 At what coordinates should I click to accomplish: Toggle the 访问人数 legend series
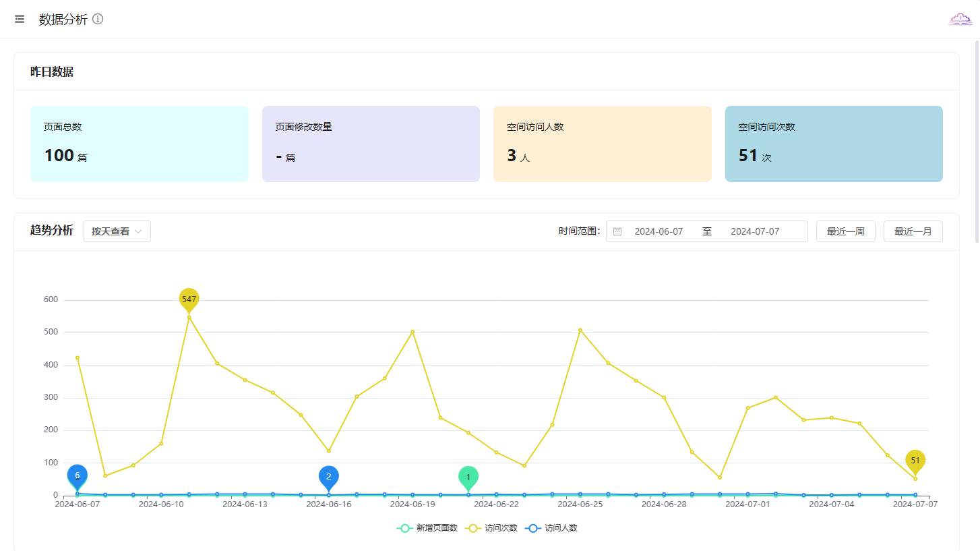pyautogui.click(x=551, y=528)
